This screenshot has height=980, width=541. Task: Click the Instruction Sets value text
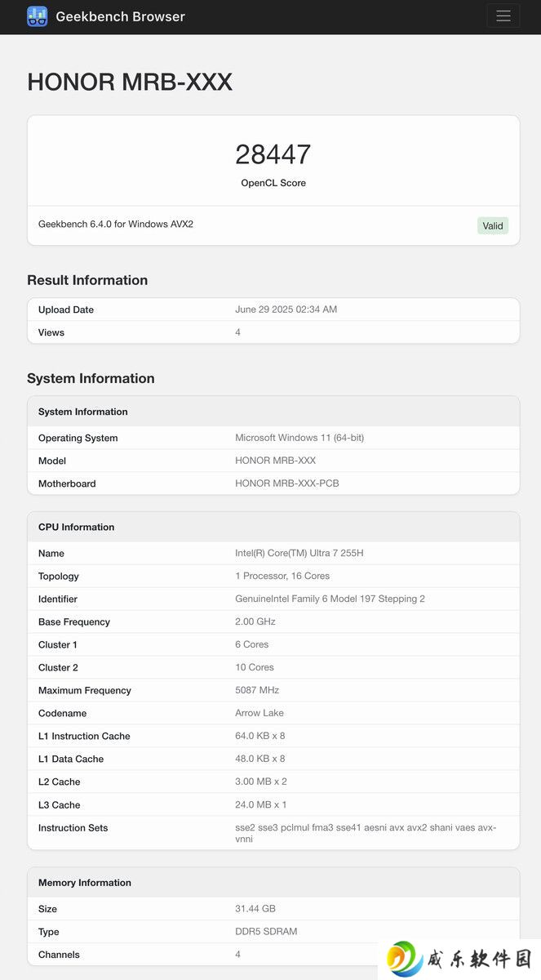(366, 833)
